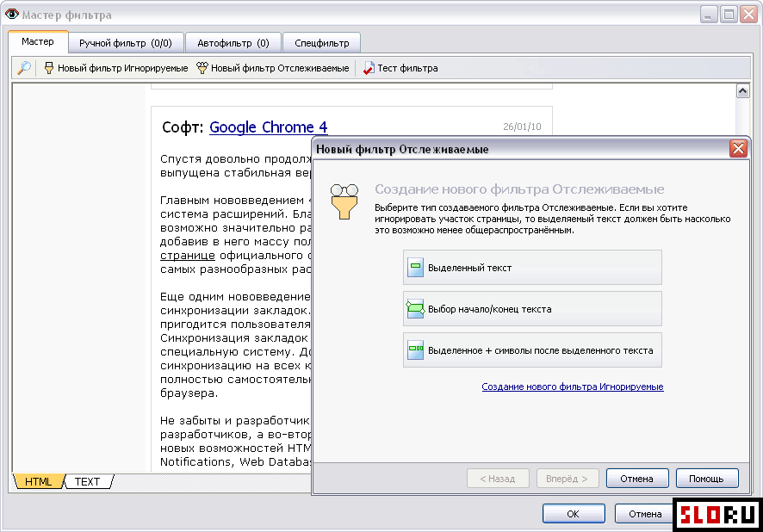Run Тест фильтра from the toolbar

tap(400, 68)
